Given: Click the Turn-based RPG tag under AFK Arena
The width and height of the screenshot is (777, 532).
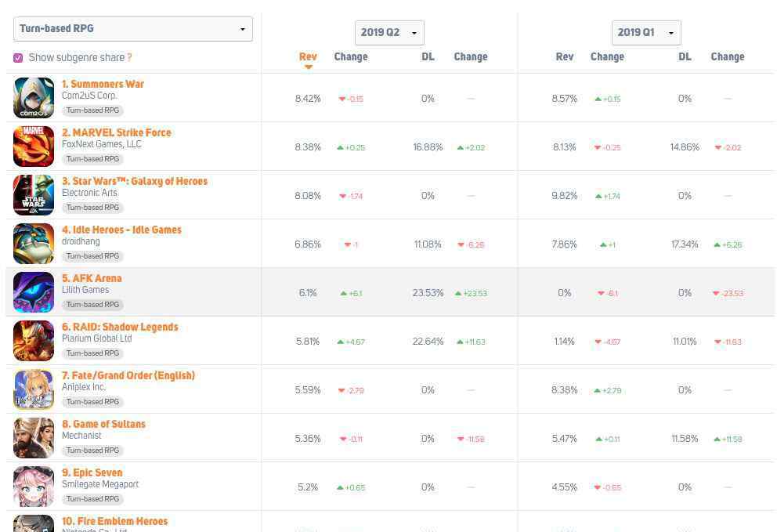Looking at the screenshot, I should tap(93, 305).
